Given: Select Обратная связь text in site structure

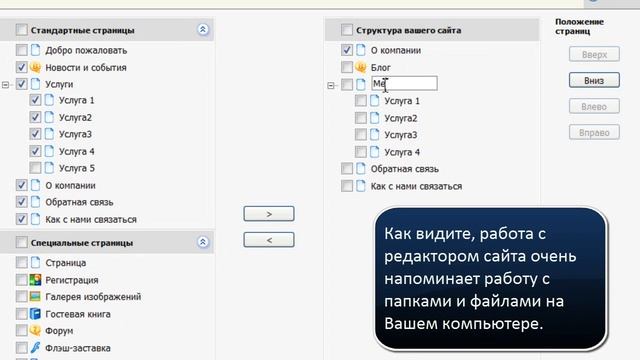Looking at the screenshot, I should 404,169.
